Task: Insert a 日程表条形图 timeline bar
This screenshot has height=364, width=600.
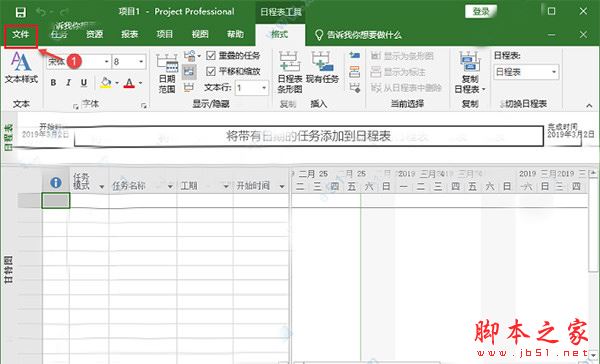Action: pyautogui.click(x=290, y=73)
